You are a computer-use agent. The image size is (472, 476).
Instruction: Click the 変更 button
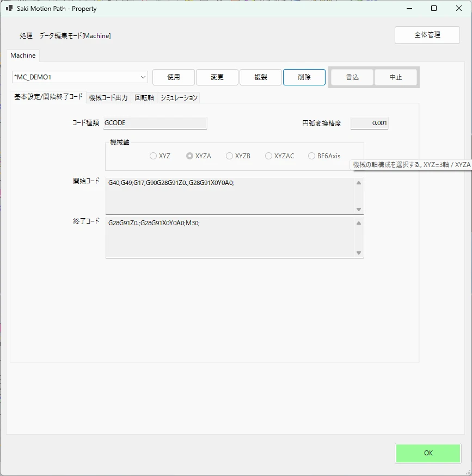coord(217,77)
